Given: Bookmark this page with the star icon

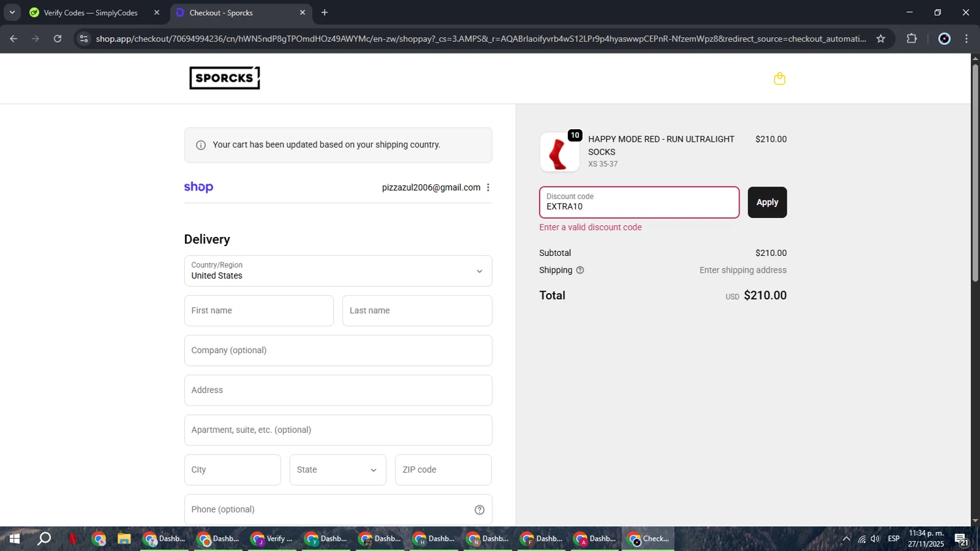Looking at the screenshot, I should 881,39.
